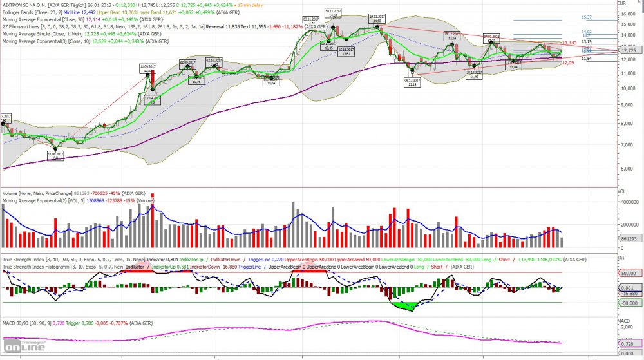Select Moving Average Exponential(3) [Close, 10] legend

(x=86, y=41)
